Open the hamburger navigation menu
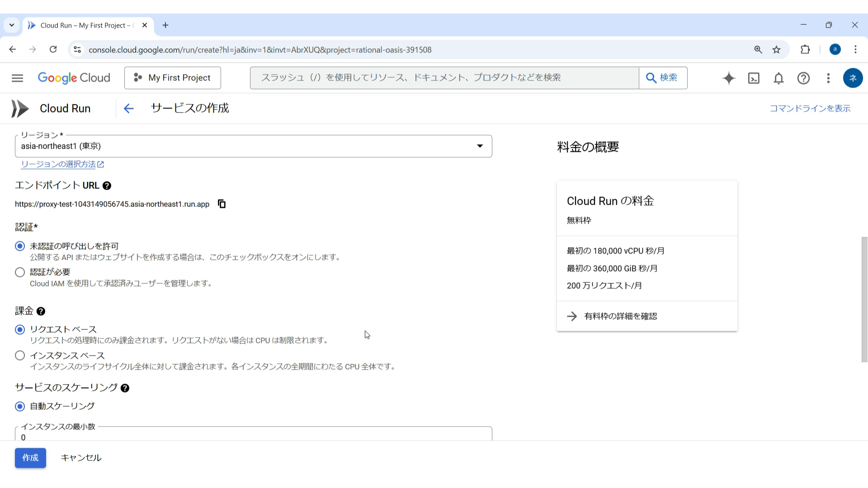868x488 pixels. 17,78
